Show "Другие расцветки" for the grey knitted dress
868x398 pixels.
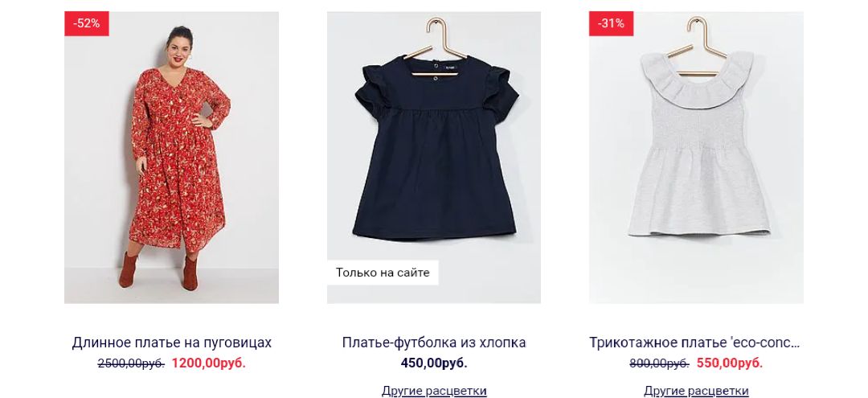pos(696,391)
